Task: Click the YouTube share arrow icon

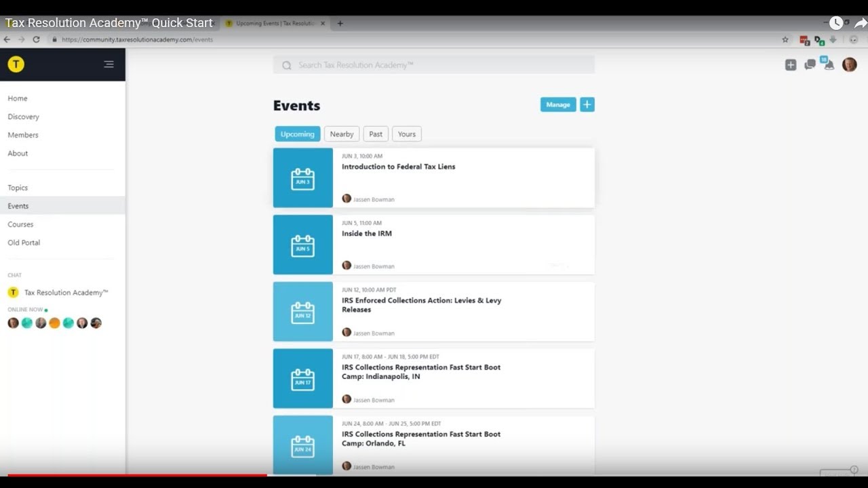Action: click(861, 23)
